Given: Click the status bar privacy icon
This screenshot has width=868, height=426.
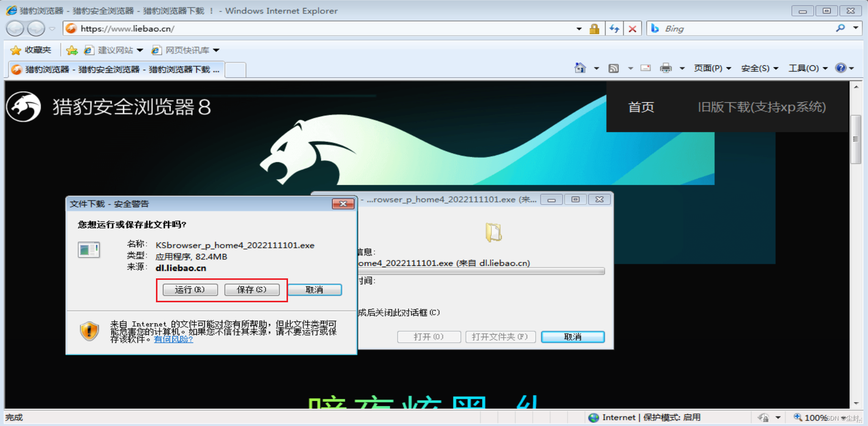Looking at the screenshot, I should point(763,418).
